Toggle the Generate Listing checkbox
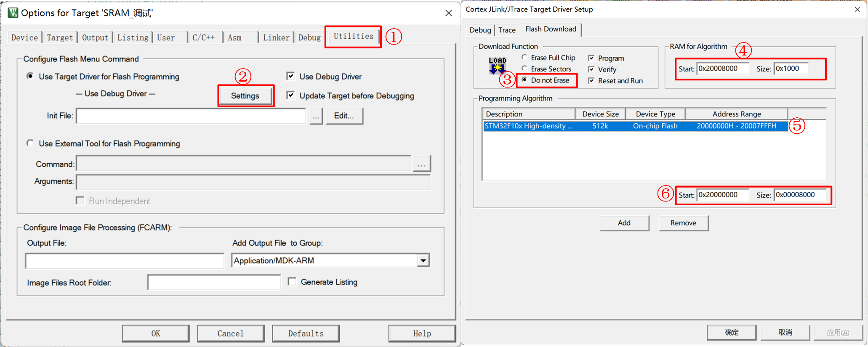Screen dimensions: 868x347 [x=292, y=282]
